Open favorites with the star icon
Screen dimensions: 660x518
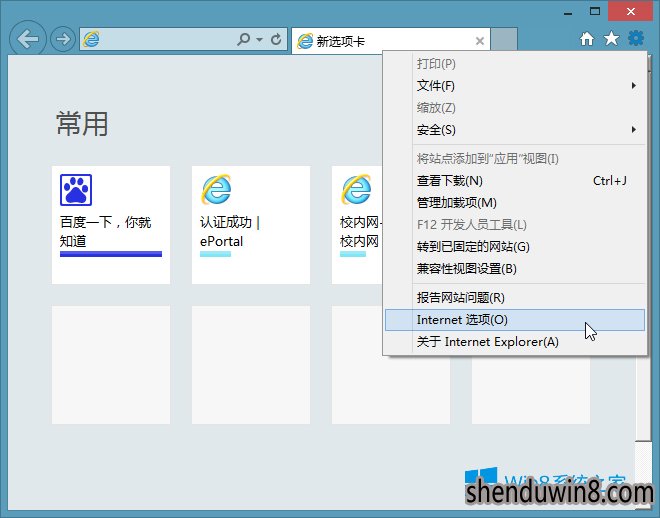(x=611, y=39)
